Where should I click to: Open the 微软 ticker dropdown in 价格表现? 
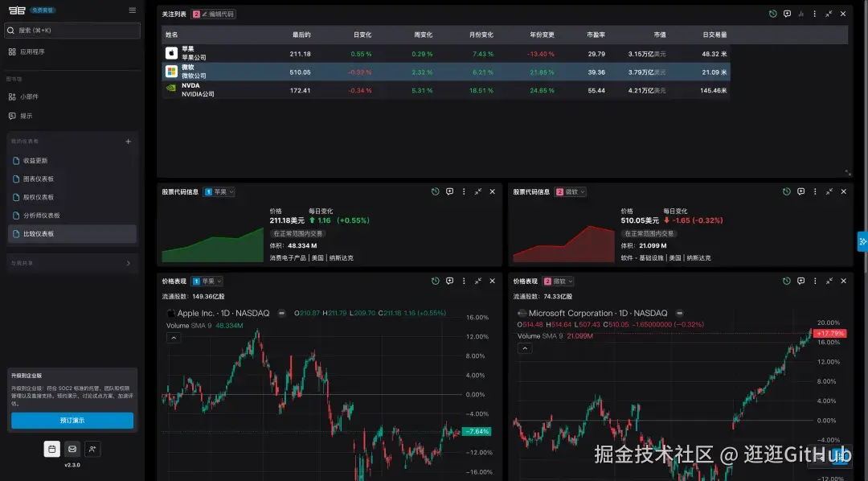(558, 281)
